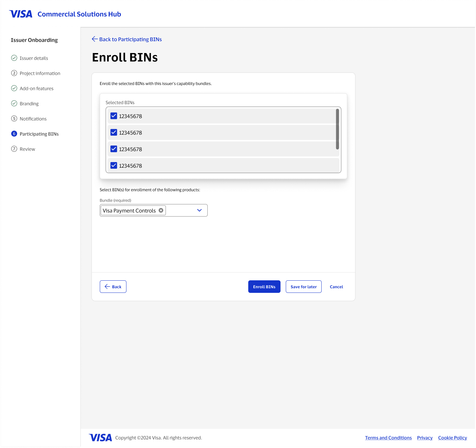This screenshot has width=476, height=448.
Task: Click the Issuer details completed checkmark icon
Action: 14,58
